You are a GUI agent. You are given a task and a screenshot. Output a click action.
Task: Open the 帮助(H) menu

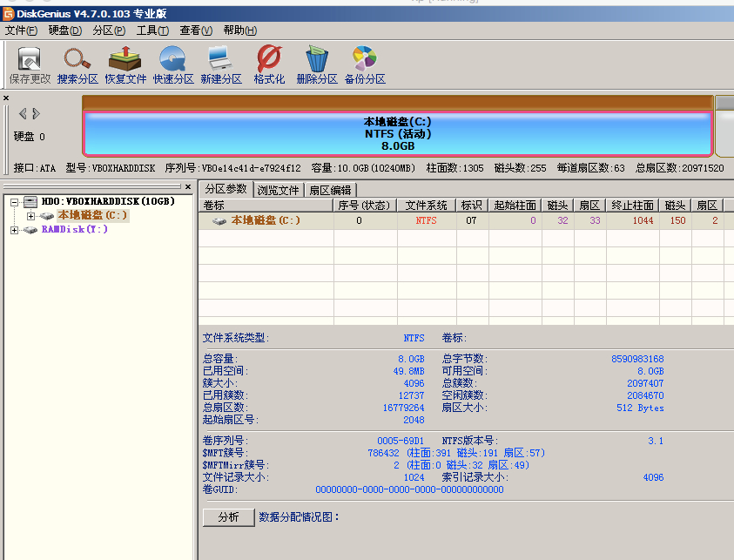pyautogui.click(x=239, y=30)
